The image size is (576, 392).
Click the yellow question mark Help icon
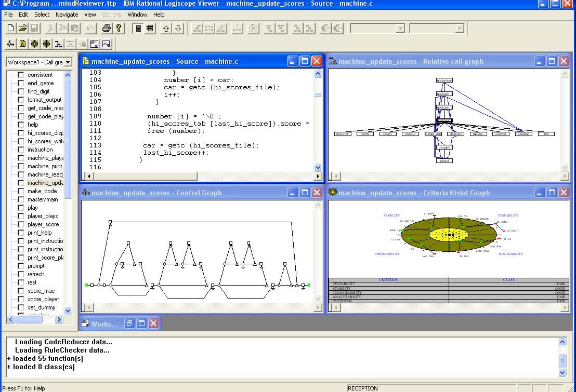[x=119, y=28]
